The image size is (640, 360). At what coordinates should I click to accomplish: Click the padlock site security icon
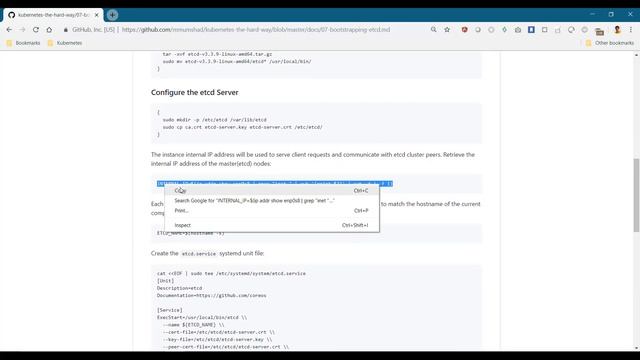pos(65,30)
